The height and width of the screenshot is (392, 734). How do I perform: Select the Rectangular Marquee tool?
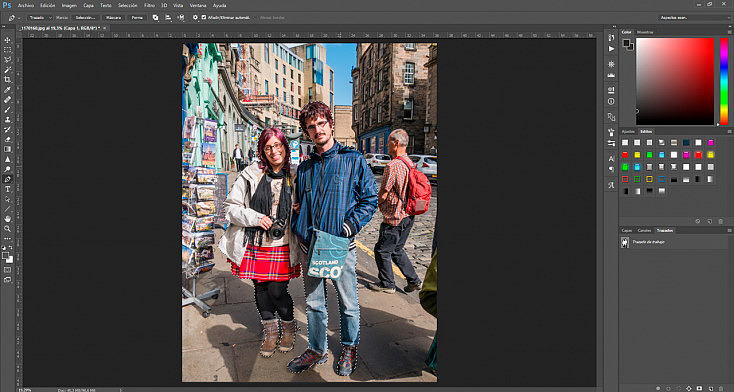click(x=7, y=50)
